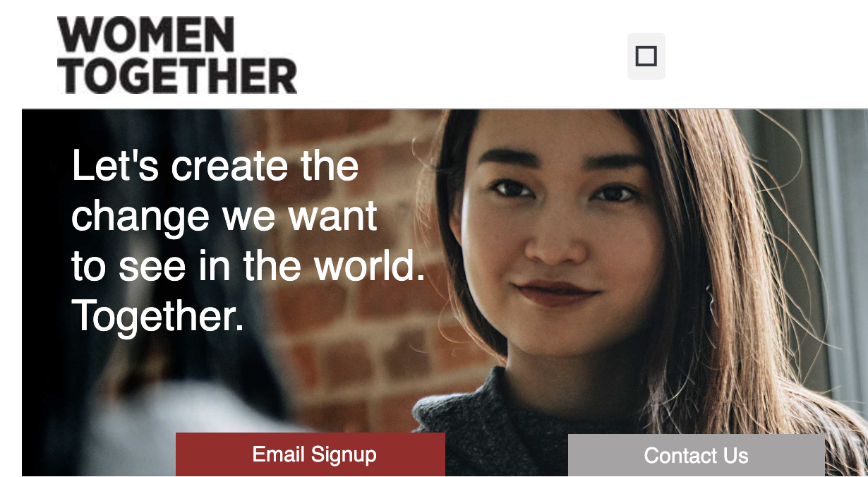Click the "change we want" headline line
The height and width of the screenshot is (477, 868).
224,216
